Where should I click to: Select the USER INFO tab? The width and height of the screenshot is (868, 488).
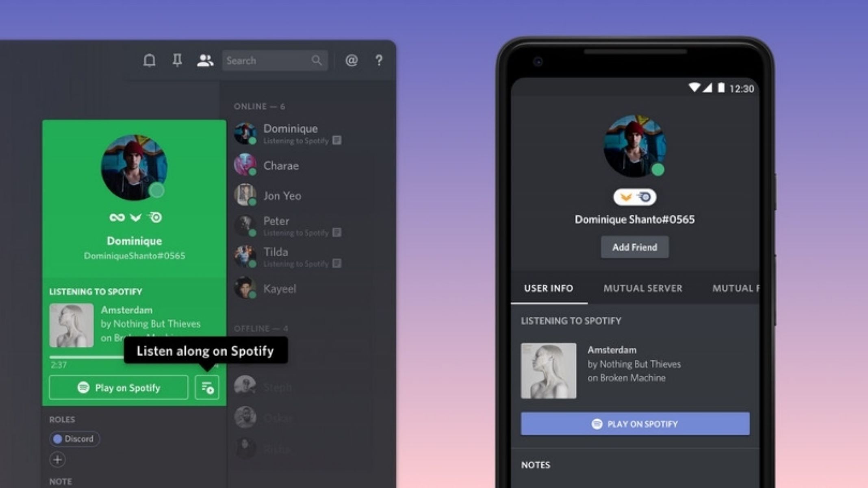[x=549, y=289]
